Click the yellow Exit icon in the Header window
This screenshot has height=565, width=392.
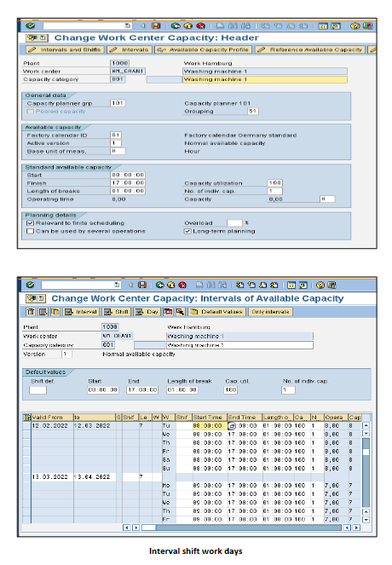188,26
